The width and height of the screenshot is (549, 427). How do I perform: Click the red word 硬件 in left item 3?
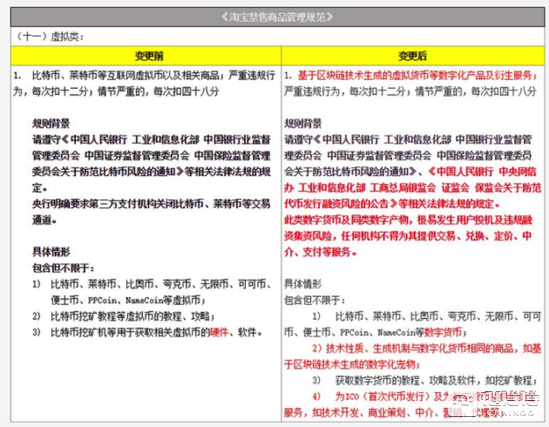point(219,332)
